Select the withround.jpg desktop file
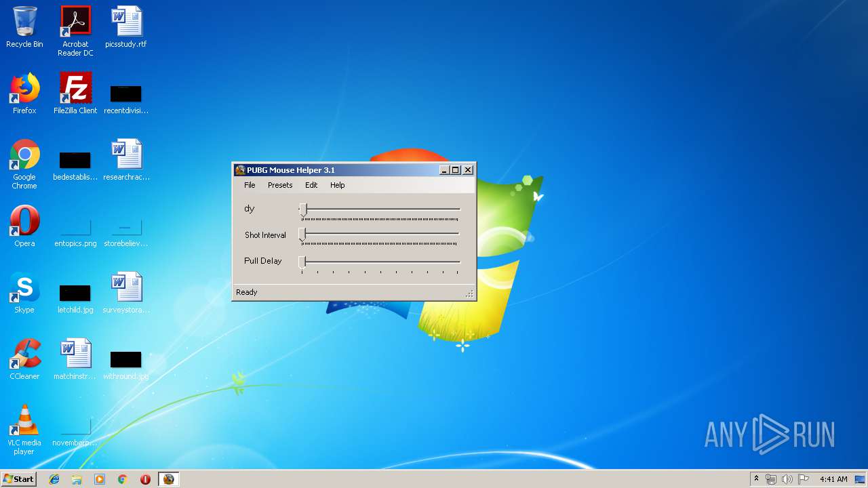The height and width of the screenshot is (488, 868). pyautogui.click(x=126, y=365)
